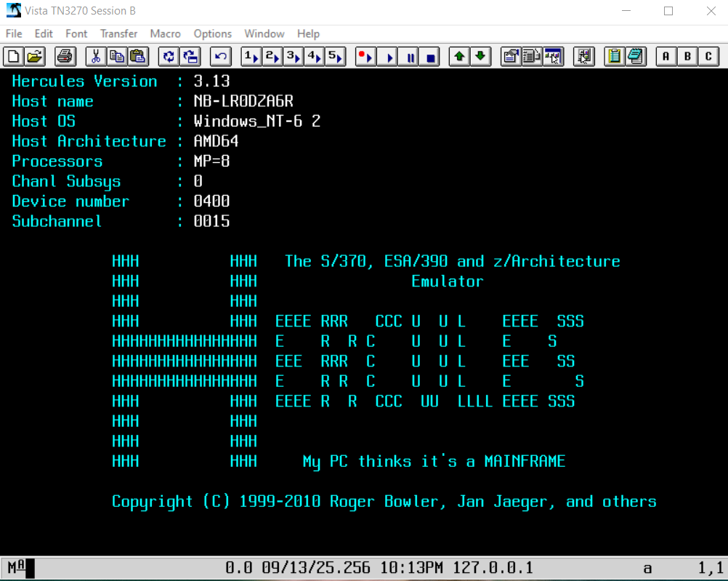
Task: Click the second connection refresh icon
Action: pos(190,57)
